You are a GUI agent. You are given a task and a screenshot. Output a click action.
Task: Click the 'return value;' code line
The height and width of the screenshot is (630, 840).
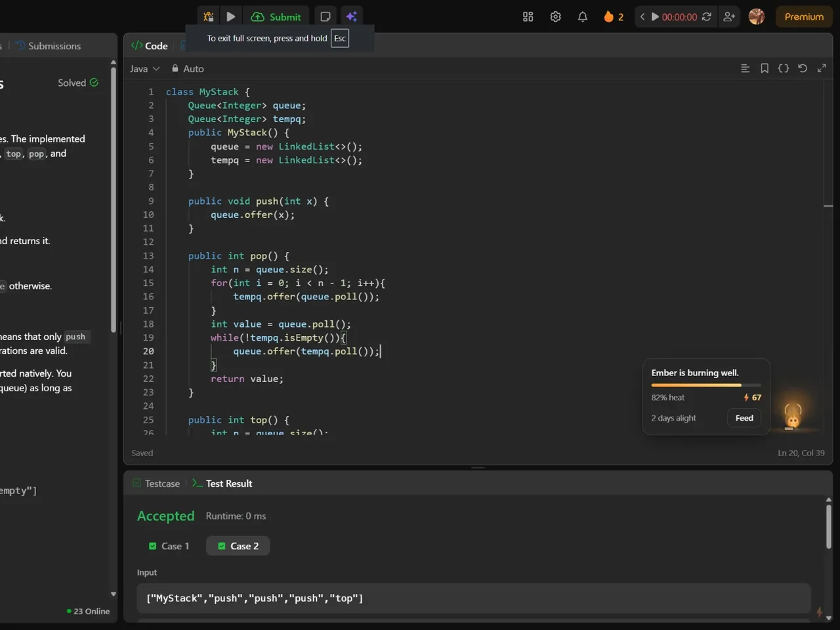tap(247, 379)
